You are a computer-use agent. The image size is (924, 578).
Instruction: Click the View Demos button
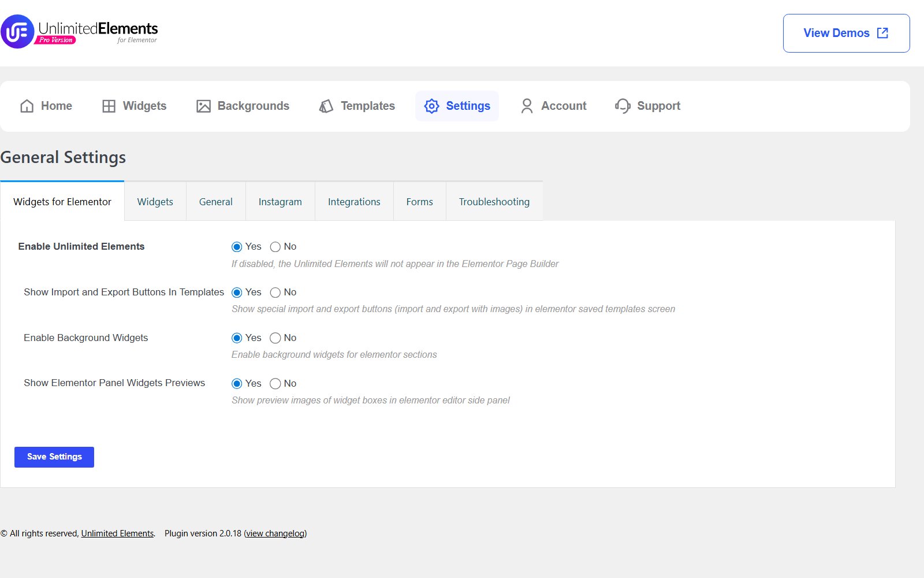click(x=846, y=33)
